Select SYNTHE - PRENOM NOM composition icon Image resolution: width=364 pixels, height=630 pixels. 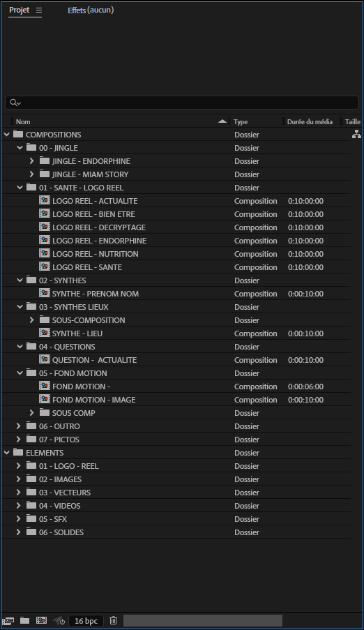point(45,293)
